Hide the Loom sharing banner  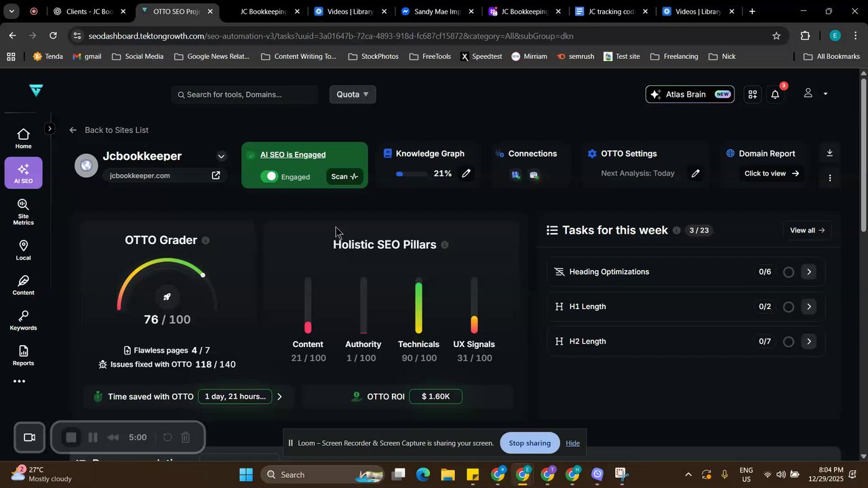click(x=573, y=443)
